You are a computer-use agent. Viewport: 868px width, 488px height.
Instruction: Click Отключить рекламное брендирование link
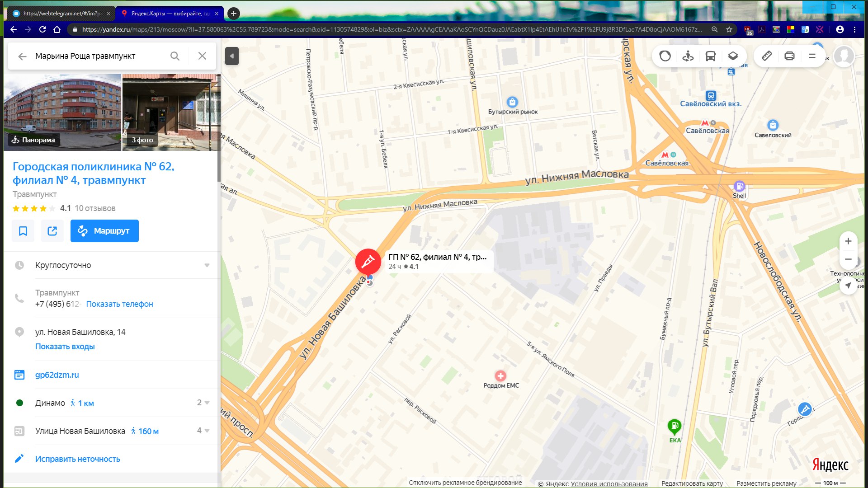click(465, 483)
